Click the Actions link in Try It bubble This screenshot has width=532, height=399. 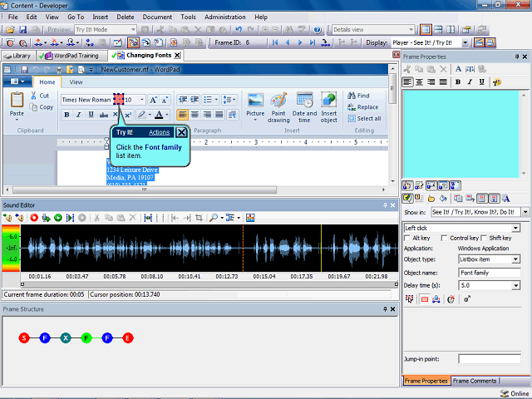[x=160, y=132]
